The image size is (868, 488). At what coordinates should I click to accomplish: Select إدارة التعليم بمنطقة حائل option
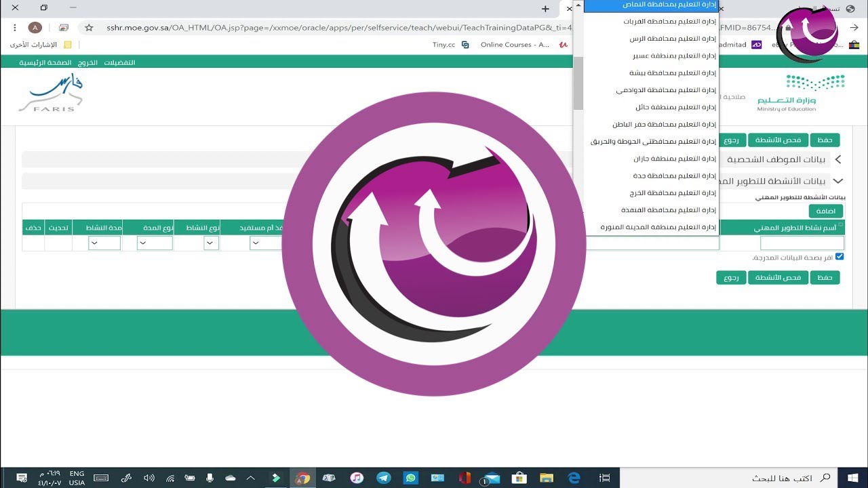(651, 107)
